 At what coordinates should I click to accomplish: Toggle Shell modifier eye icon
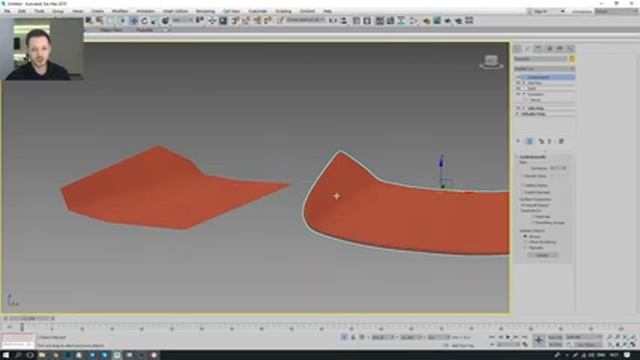coord(518,89)
